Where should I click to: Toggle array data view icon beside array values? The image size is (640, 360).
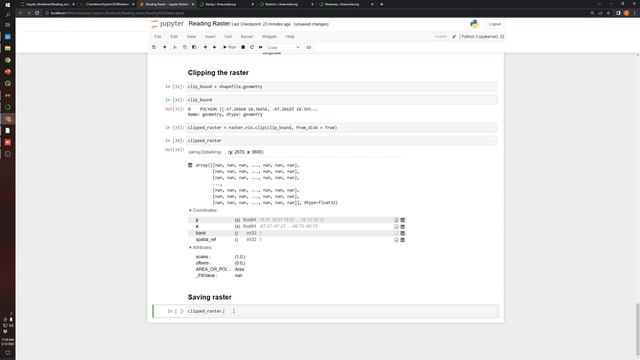tap(190, 165)
